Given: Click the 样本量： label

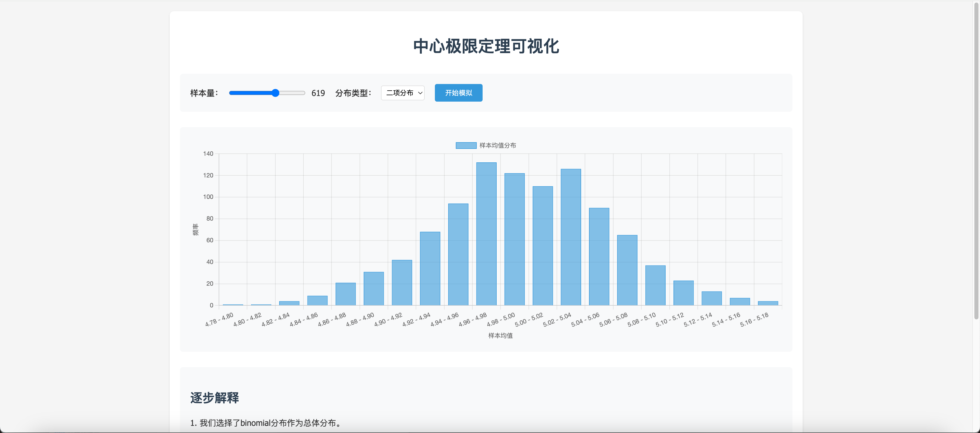Looking at the screenshot, I should tap(204, 93).
